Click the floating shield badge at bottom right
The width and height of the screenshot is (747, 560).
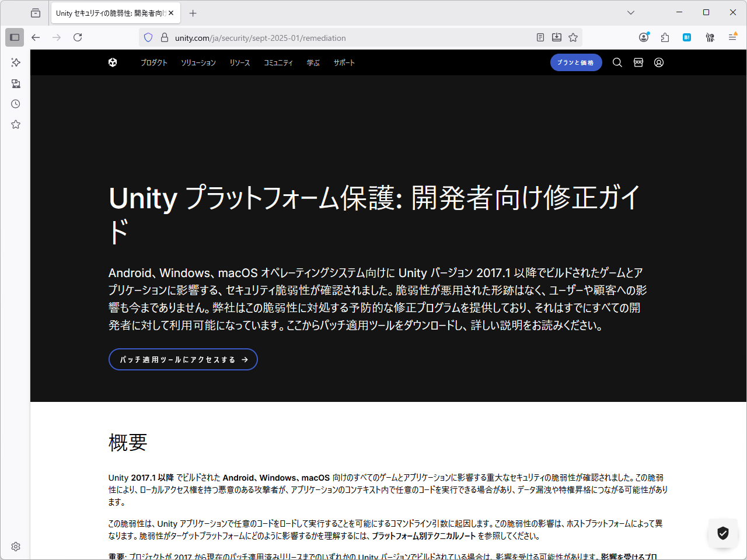[x=722, y=533]
